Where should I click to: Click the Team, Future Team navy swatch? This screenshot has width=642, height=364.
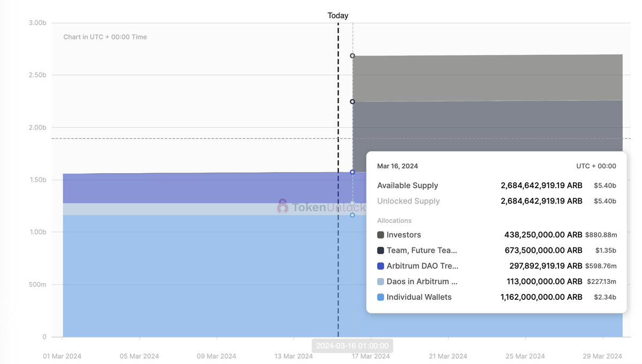click(x=380, y=250)
